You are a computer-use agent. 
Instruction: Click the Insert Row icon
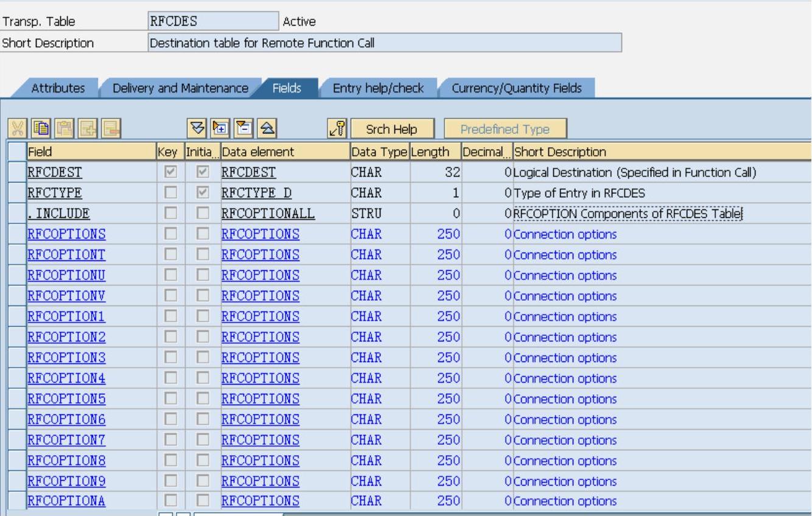(88, 129)
